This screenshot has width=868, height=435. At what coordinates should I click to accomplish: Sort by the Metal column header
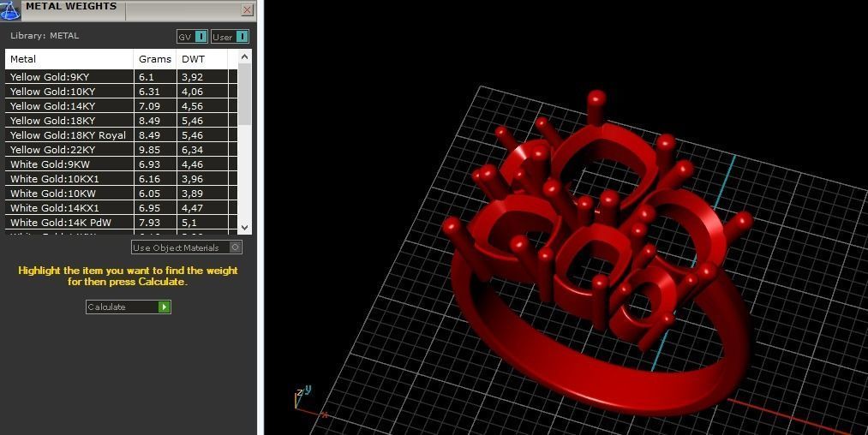point(69,59)
